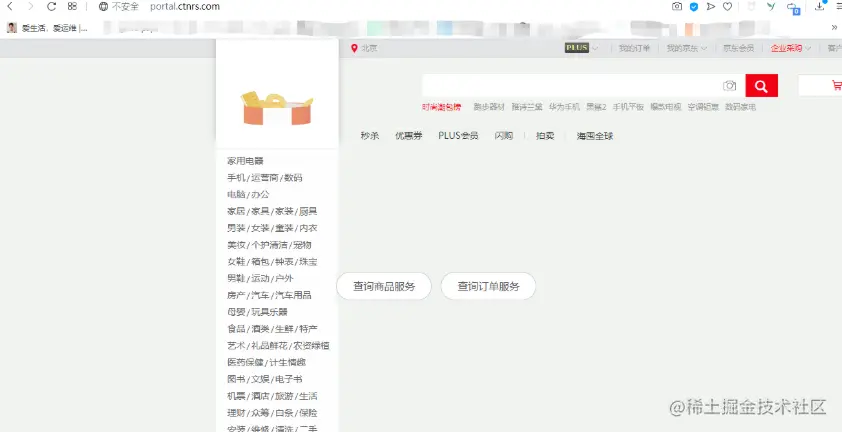Select category 男装/女装/童装/内衣
The height and width of the screenshot is (432, 842).
pos(272,228)
